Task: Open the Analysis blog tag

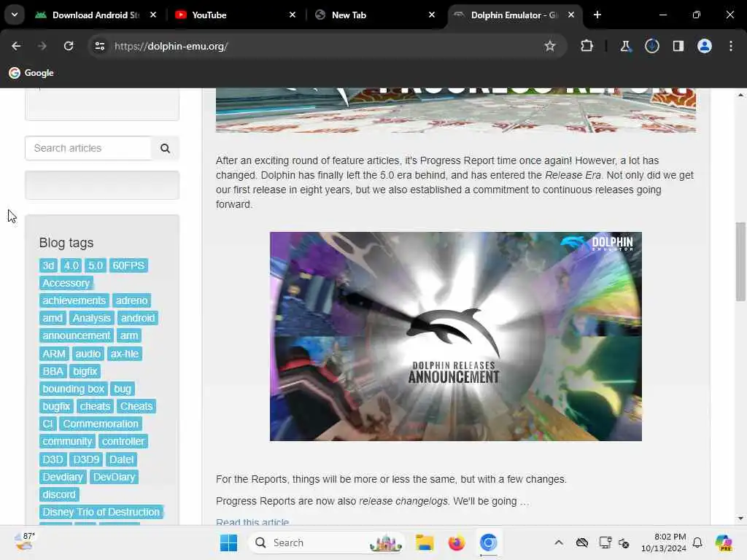Action: 91,318
